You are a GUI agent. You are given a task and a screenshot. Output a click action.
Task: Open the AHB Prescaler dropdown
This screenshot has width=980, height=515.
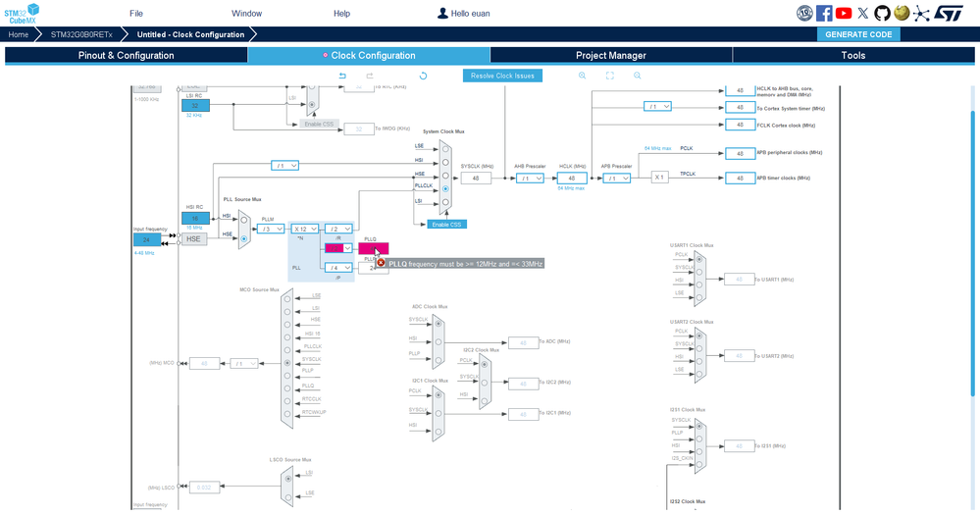coord(530,179)
